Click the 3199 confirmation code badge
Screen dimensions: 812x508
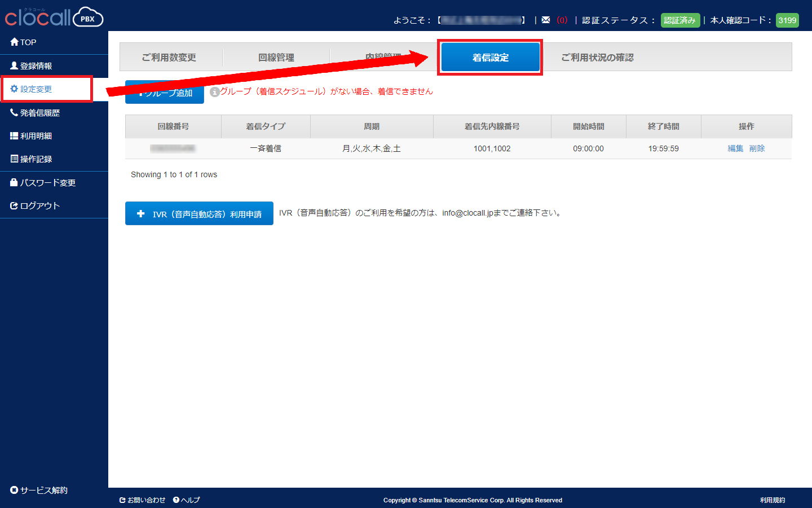787,20
